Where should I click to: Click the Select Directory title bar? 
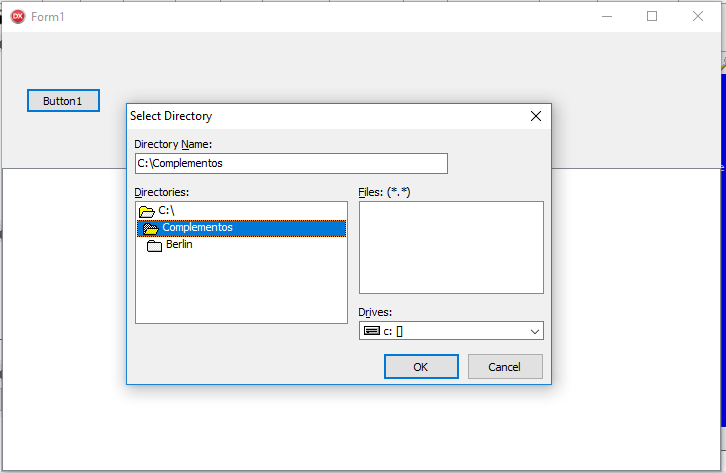tap(320, 116)
